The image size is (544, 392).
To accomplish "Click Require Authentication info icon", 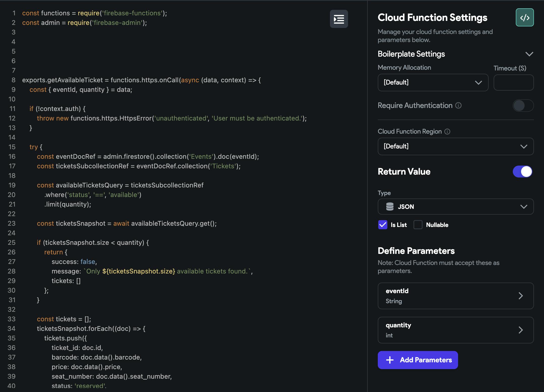I will 458,105.
